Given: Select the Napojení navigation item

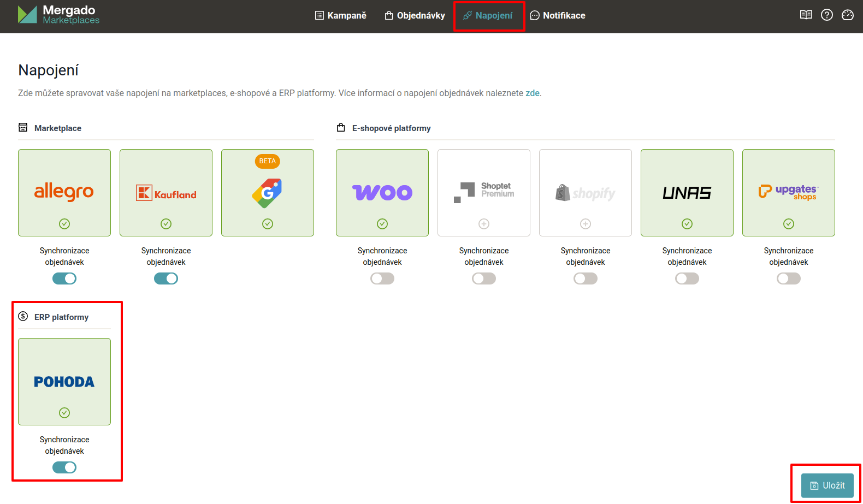Looking at the screenshot, I should pos(488,15).
